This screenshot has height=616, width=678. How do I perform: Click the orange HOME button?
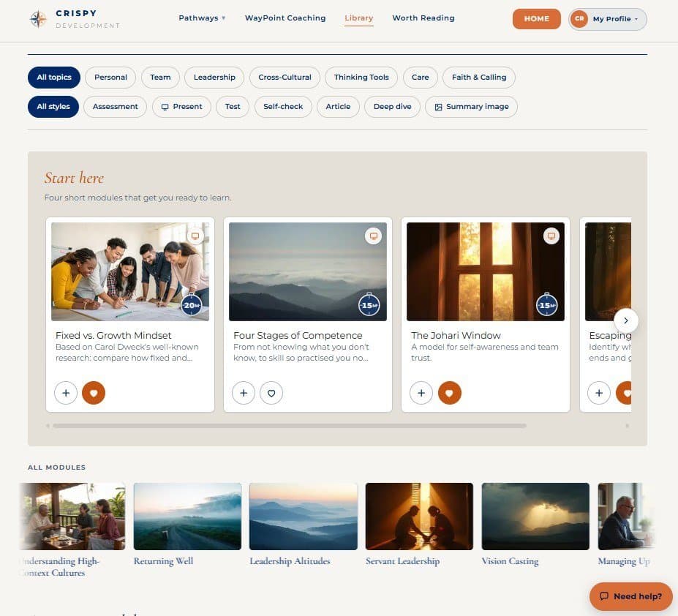(x=537, y=19)
